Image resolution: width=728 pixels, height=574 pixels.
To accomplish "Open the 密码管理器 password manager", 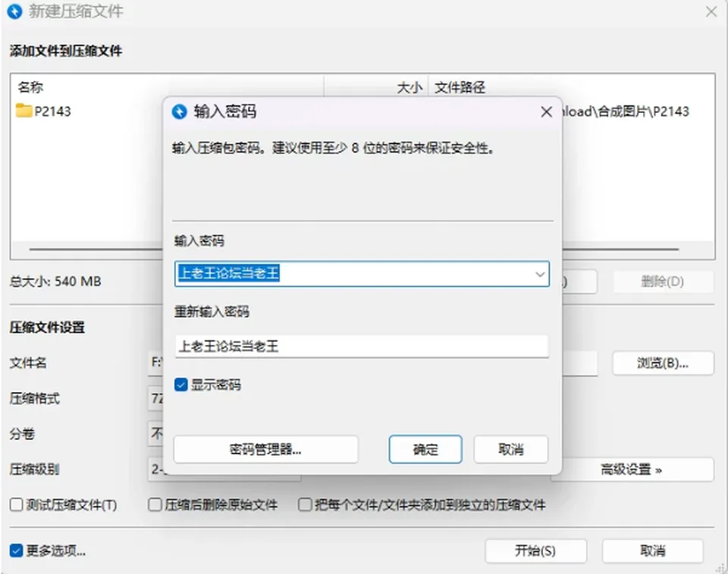I will (x=265, y=449).
